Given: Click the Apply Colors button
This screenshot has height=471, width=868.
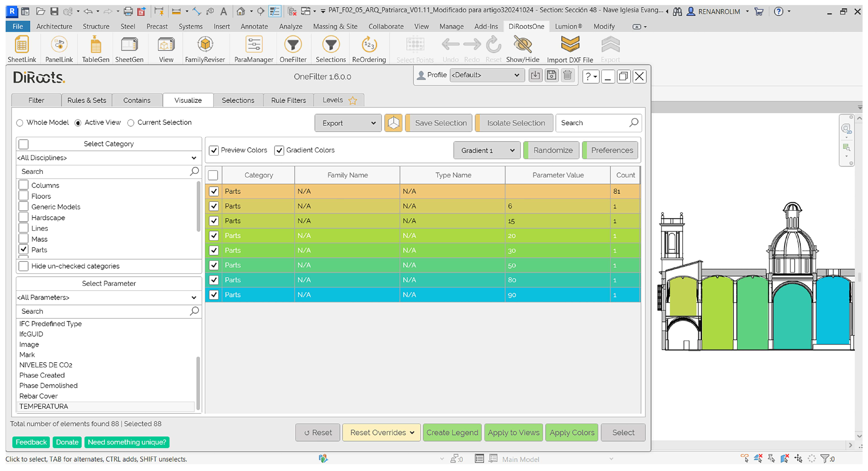Looking at the screenshot, I should pos(571,432).
